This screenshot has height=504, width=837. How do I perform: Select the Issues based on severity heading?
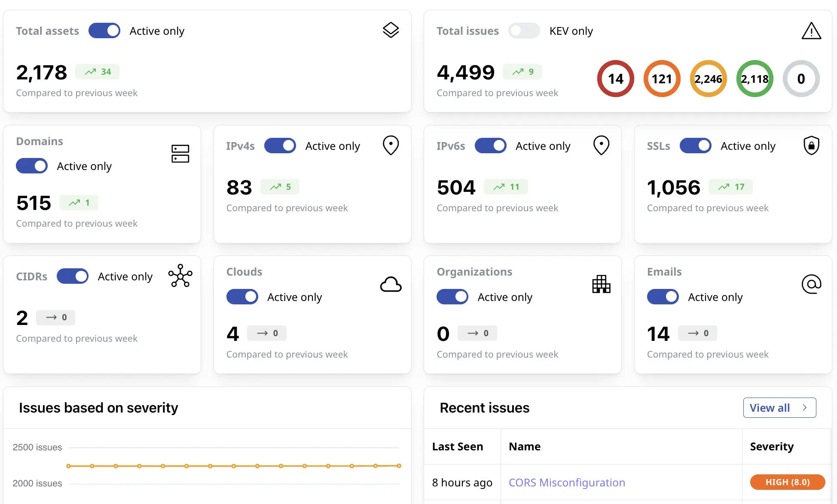pyautogui.click(x=98, y=407)
